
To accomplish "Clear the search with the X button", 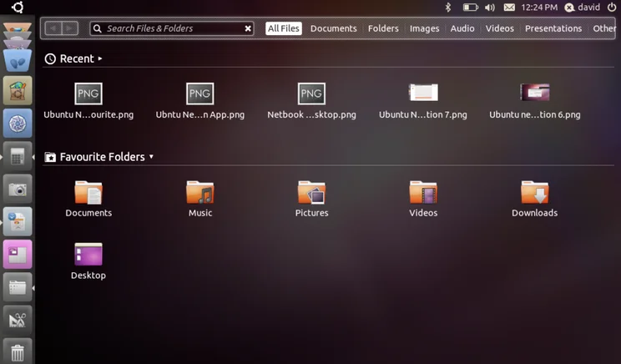I will tap(248, 28).
